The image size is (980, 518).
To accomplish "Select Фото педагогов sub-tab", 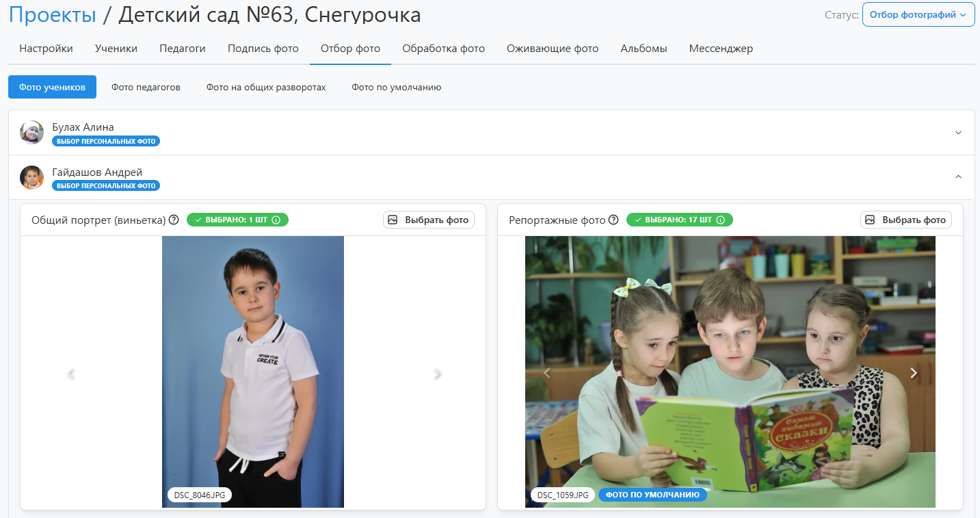I will (x=146, y=87).
